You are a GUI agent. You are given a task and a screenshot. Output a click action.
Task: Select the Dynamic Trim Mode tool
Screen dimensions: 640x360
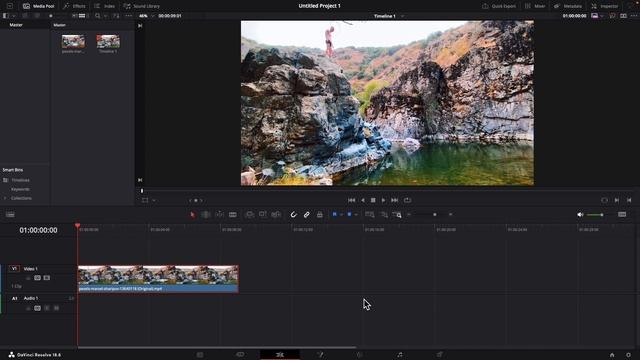click(220, 215)
